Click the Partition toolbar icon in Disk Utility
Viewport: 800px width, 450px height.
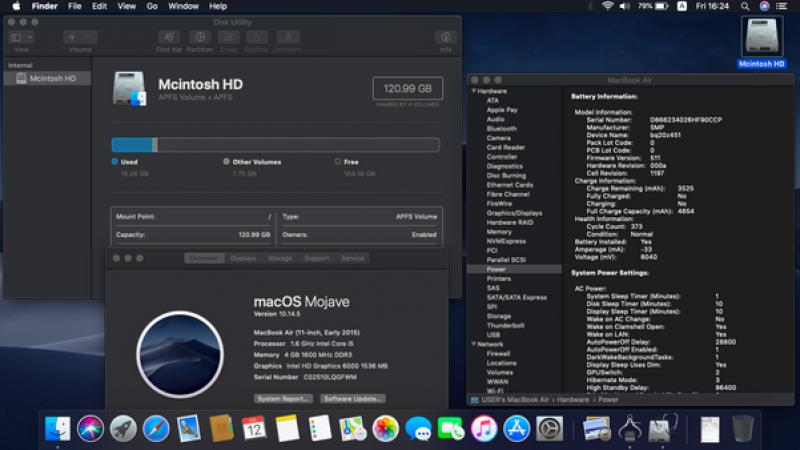click(x=199, y=37)
